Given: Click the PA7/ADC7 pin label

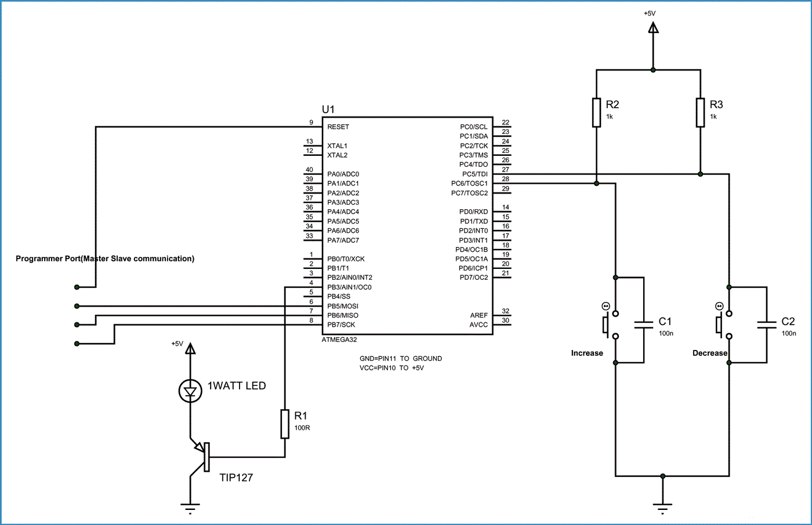Looking at the screenshot, I should (343, 240).
